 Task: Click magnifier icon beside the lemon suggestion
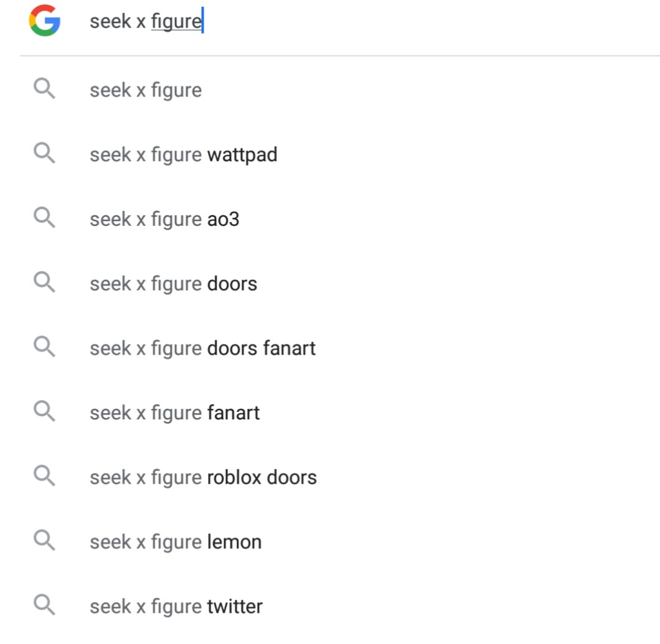44,541
